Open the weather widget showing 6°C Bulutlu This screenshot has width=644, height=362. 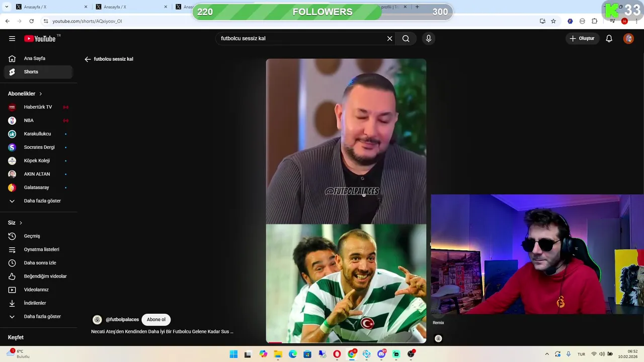pos(19,354)
